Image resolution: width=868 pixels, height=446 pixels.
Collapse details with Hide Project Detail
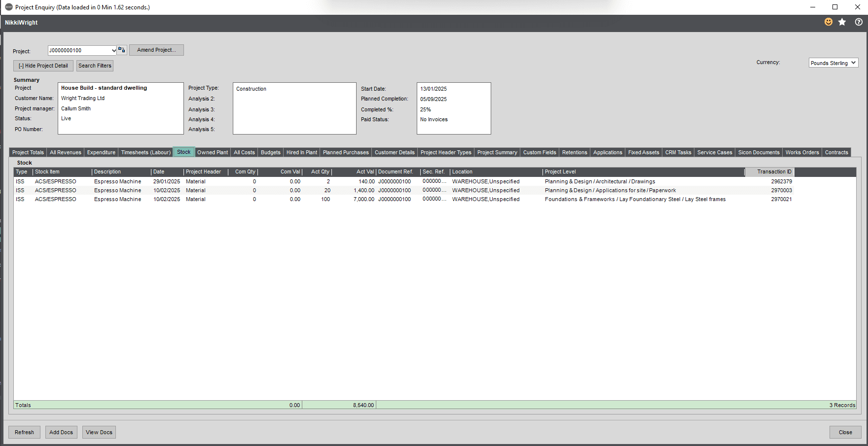pyautogui.click(x=43, y=66)
